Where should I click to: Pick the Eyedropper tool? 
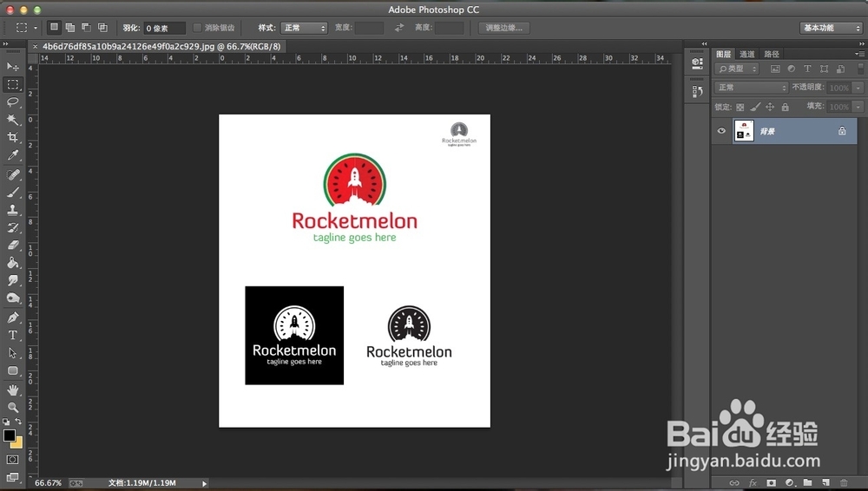click(x=13, y=155)
